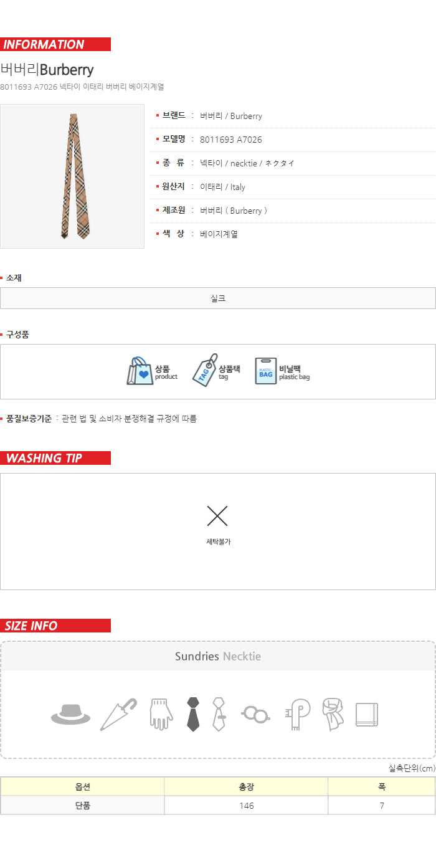Select the gloves category icon
The width and height of the screenshot is (436, 868).
point(161,714)
